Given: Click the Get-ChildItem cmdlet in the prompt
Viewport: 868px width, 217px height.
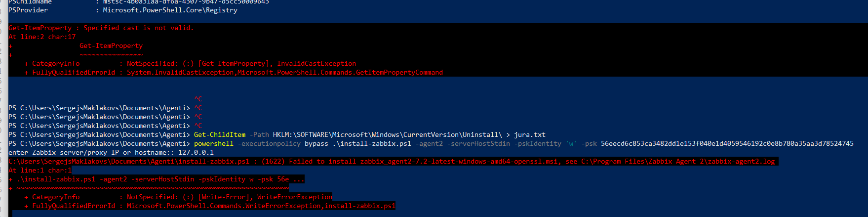Looking at the screenshot, I should pos(220,134).
